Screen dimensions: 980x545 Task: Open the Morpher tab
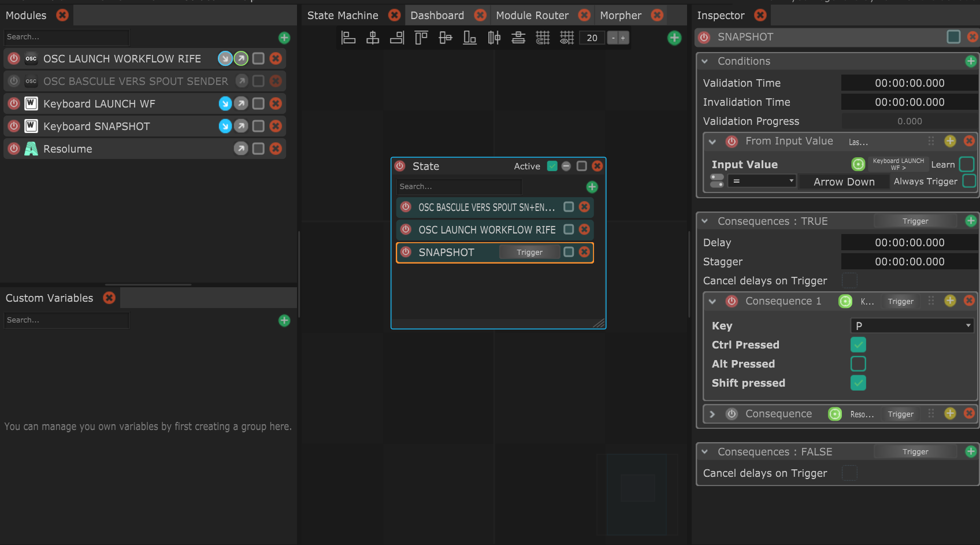tap(621, 16)
